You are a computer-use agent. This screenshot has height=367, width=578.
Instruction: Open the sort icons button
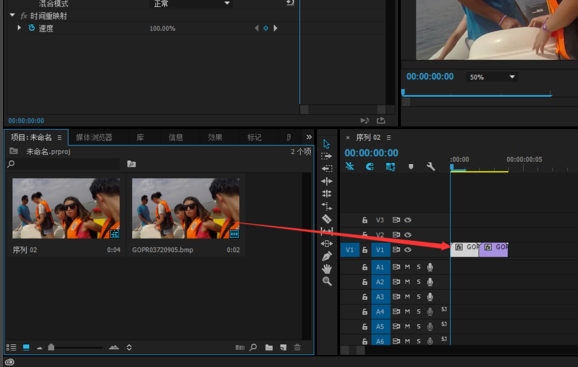tap(129, 347)
